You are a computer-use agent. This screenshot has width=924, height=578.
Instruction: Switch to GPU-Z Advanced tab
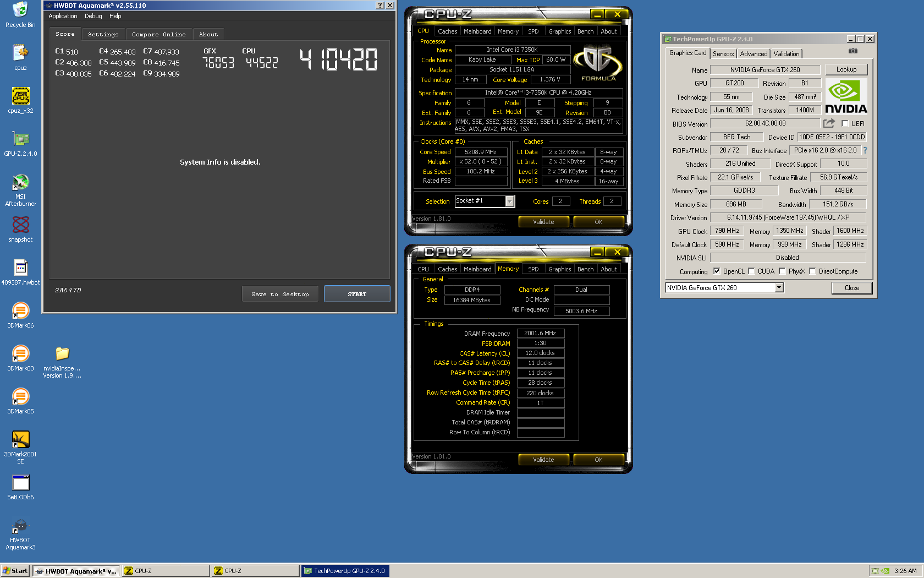tap(754, 54)
